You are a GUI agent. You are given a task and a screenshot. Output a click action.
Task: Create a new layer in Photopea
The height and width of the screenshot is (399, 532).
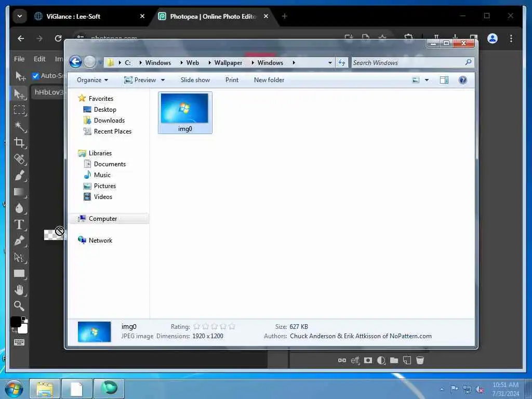click(x=407, y=361)
